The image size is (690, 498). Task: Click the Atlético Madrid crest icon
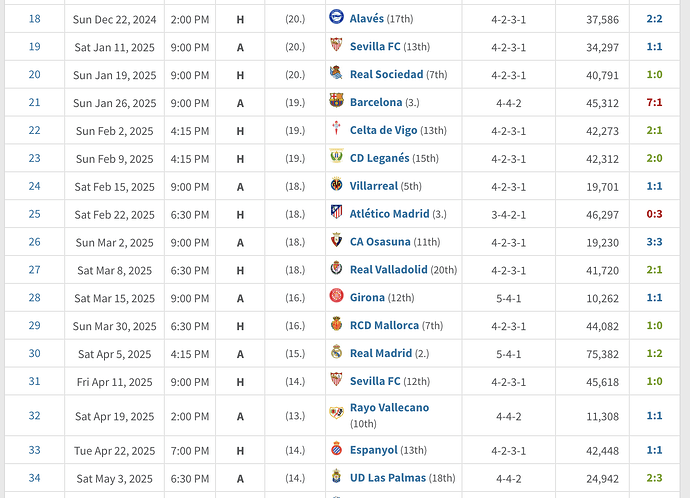click(336, 212)
